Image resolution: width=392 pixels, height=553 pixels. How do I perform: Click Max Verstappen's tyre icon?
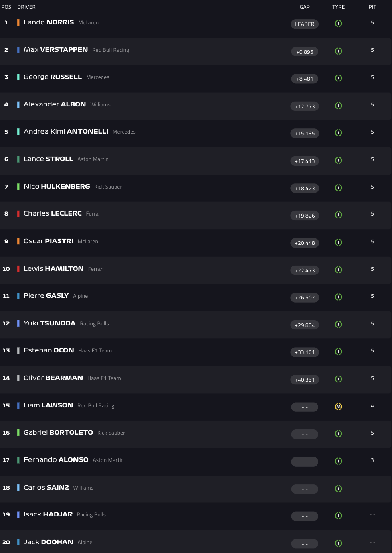pos(338,51)
